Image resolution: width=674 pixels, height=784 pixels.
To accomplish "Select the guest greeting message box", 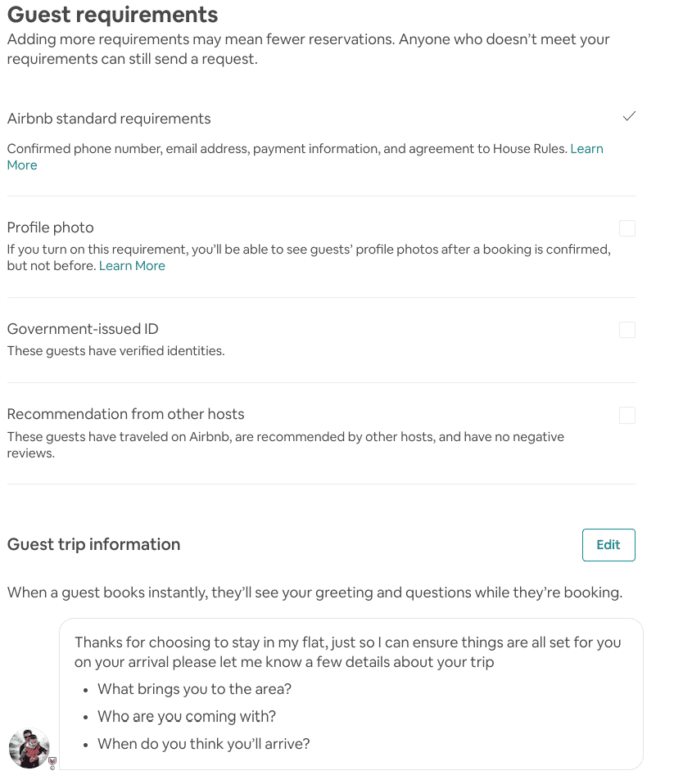I will 352,693.
